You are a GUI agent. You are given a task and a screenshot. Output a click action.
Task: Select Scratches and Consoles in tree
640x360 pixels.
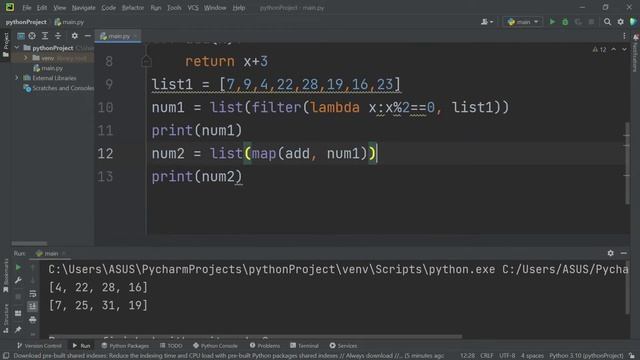(x=59, y=88)
